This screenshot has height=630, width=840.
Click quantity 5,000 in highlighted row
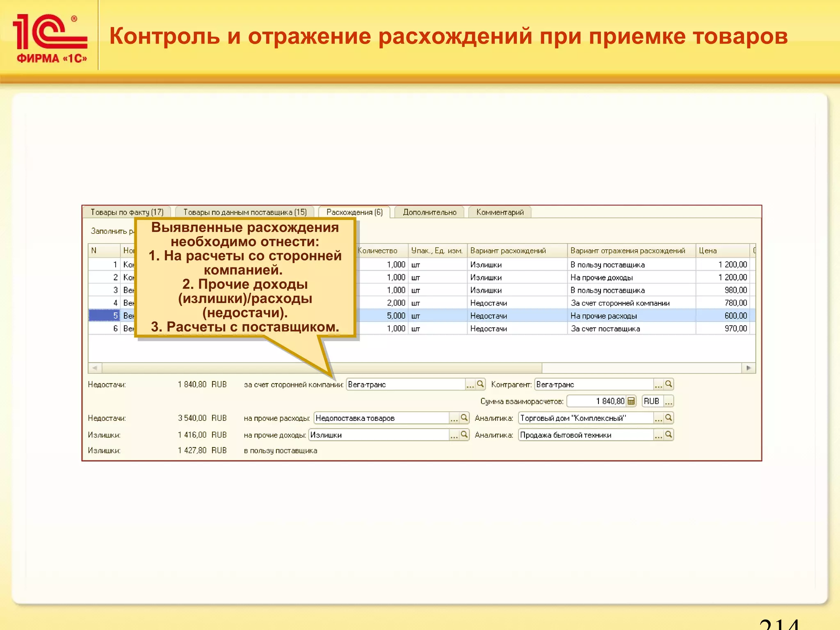point(381,316)
